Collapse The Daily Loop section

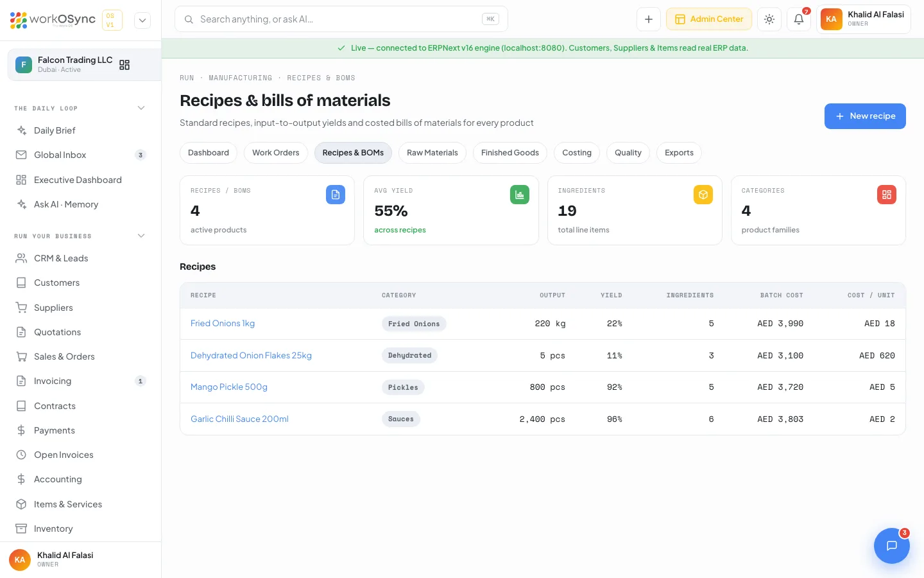pos(141,108)
